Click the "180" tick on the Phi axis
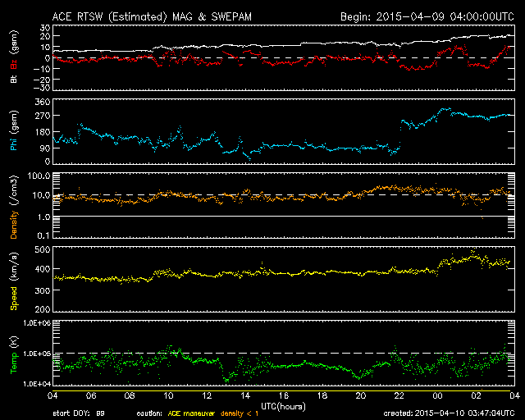The width and height of the screenshot is (525, 420). coord(43,132)
